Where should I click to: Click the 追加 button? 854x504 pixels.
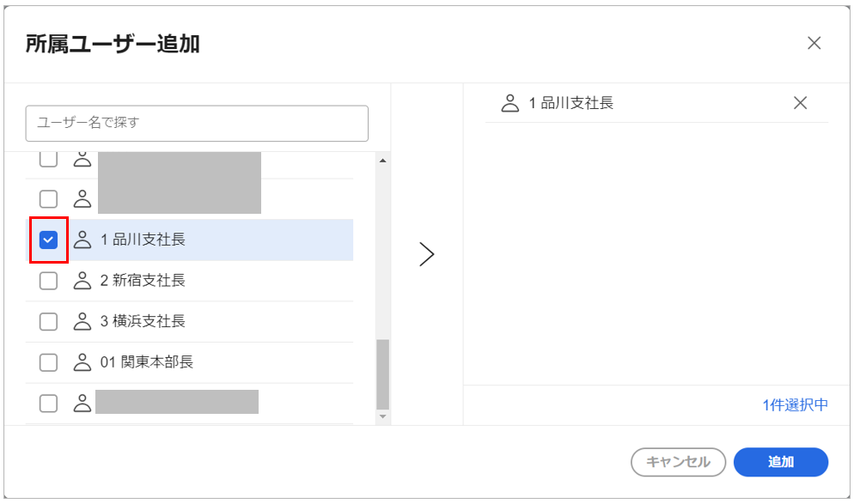pos(781,462)
